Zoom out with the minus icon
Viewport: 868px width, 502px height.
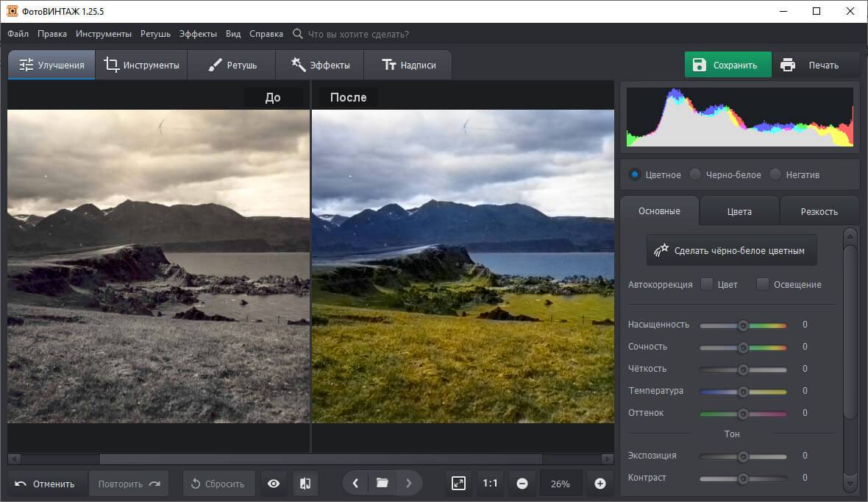point(522,484)
